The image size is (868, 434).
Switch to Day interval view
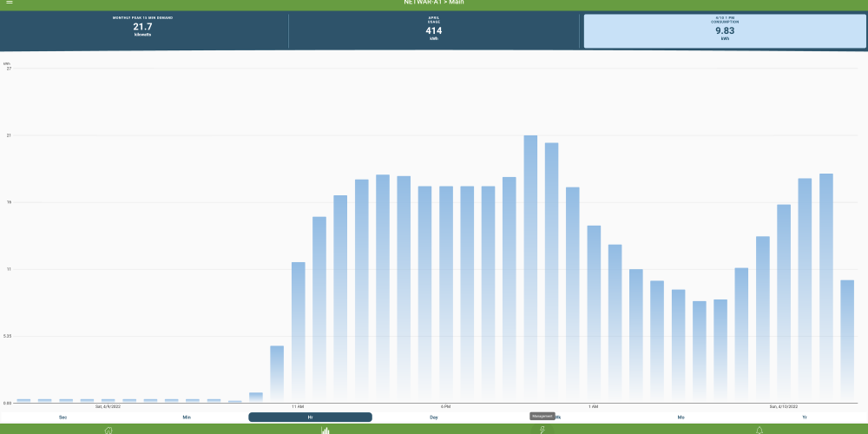[x=433, y=418]
